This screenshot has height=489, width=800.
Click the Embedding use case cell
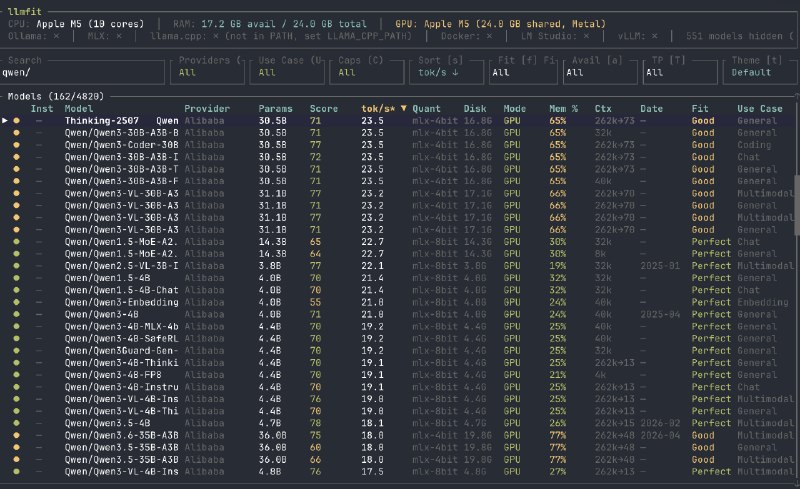(763, 302)
